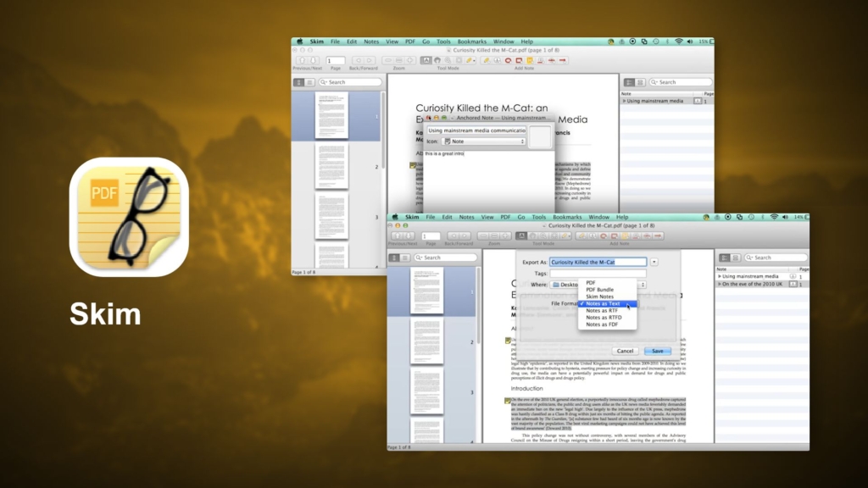Image resolution: width=868 pixels, height=488 pixels.
Task: Show snapshots list in back window right sidebar
Action: [640, 82]
